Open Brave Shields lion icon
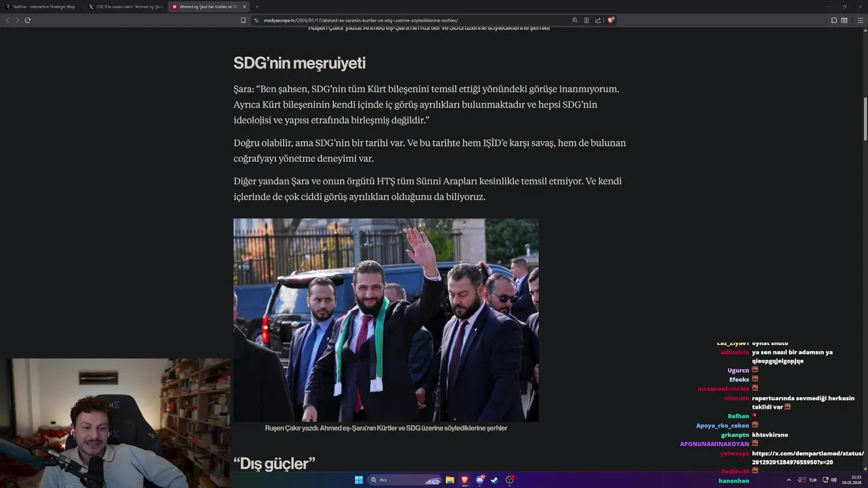Screen dimensions: 868x488 pyautogui.click(x=610, y=20)
